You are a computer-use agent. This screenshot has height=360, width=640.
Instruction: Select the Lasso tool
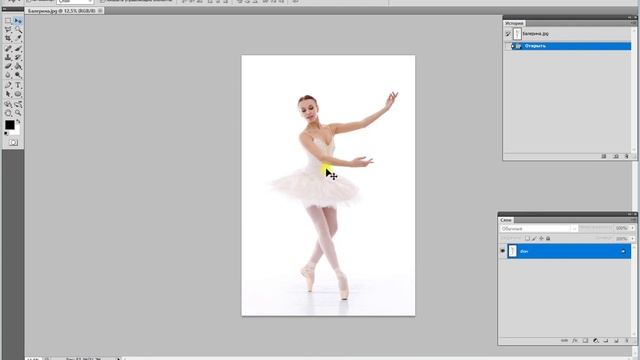pos(8,29)
